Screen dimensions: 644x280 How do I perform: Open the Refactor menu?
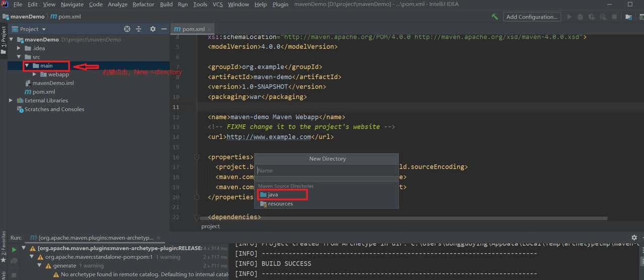143,4
